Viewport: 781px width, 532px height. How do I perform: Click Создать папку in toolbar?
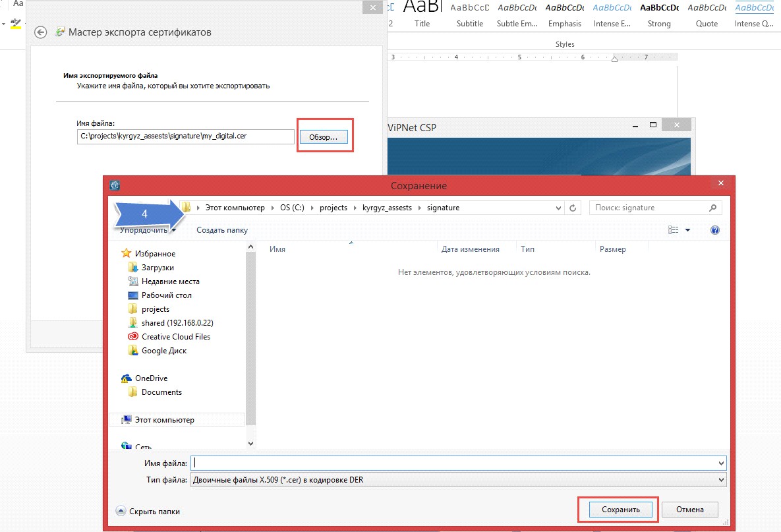(221, 230)
